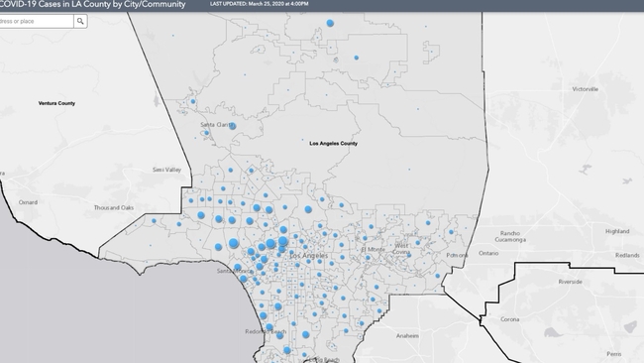
Task: Select the case bubble beside the Santa Clarita label
Action: (233, 126)
